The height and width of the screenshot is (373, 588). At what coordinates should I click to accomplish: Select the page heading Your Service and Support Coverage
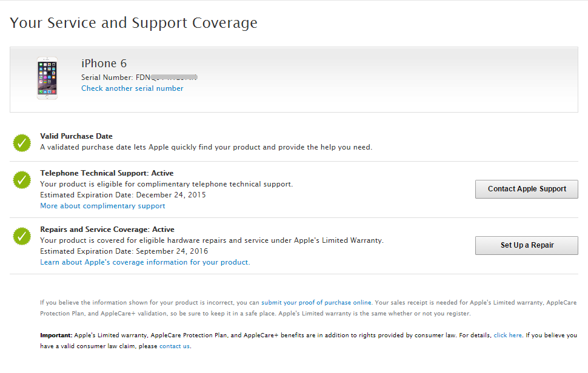click(133, 23)
